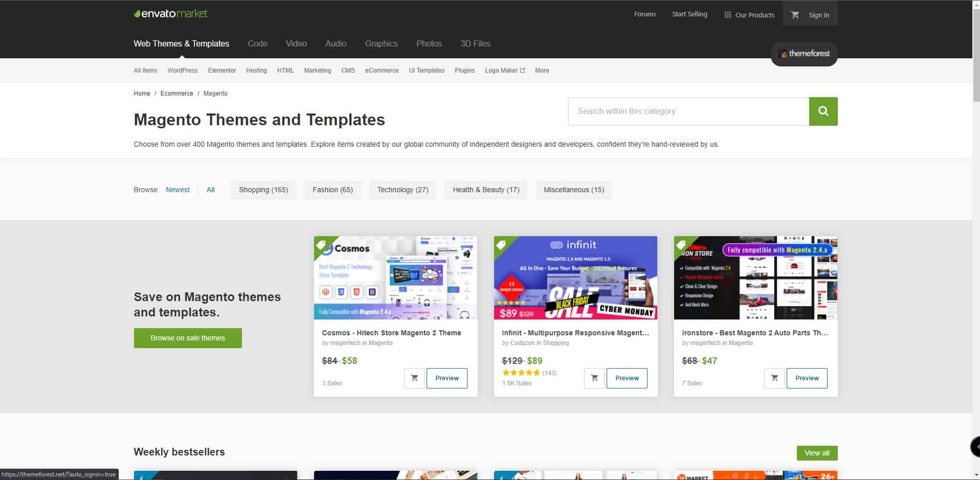This screenshot has width=980, height=480.
Task: Click the Logo Maker external link
Action: click(505, 71)
